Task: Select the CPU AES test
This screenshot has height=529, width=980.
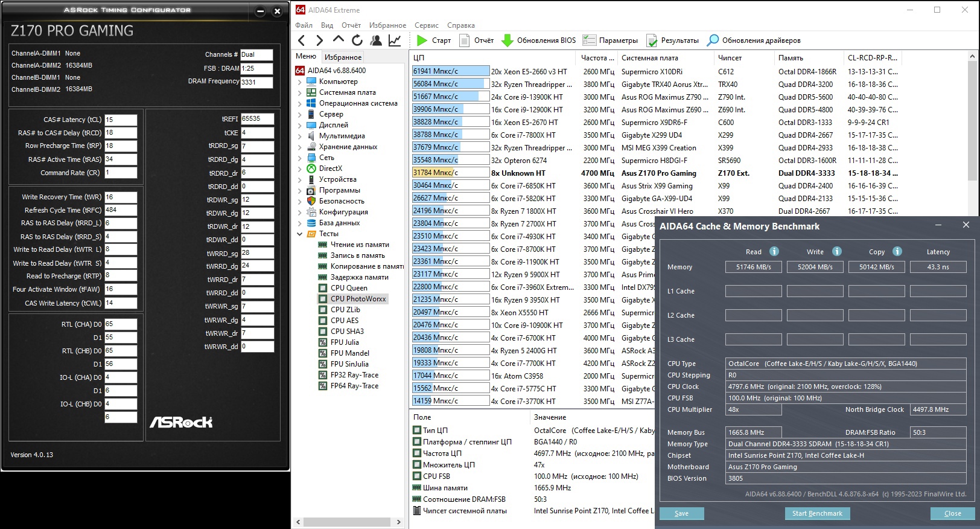Action: [x=345, y=321]
